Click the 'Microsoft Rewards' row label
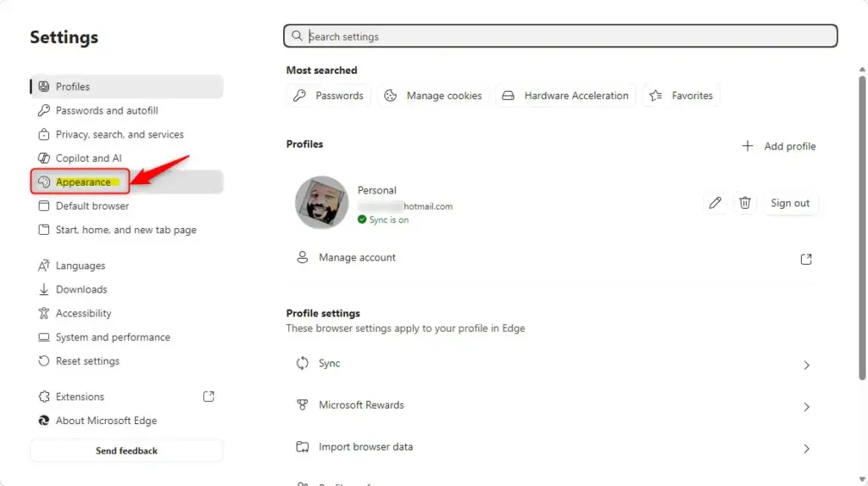 click(361, 405)
